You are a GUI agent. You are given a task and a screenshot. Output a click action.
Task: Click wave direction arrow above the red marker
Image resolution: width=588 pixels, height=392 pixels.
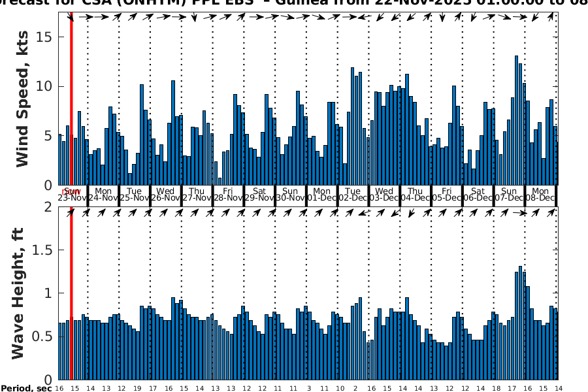tap(71, 212)
